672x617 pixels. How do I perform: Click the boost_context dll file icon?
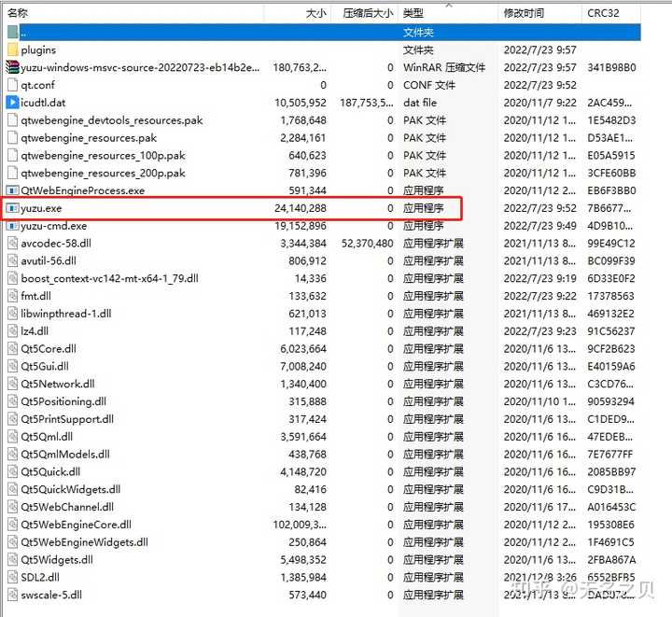(x=13, y=278)
